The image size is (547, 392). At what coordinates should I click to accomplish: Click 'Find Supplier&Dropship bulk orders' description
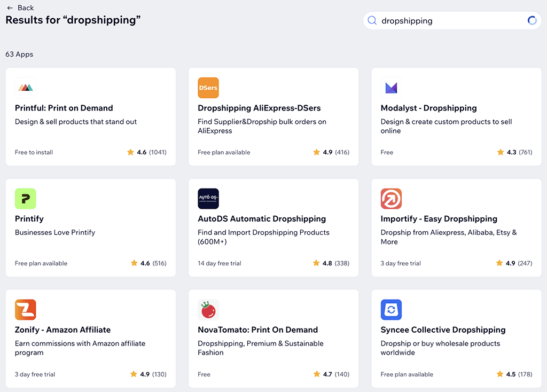[x=262, y=126]
